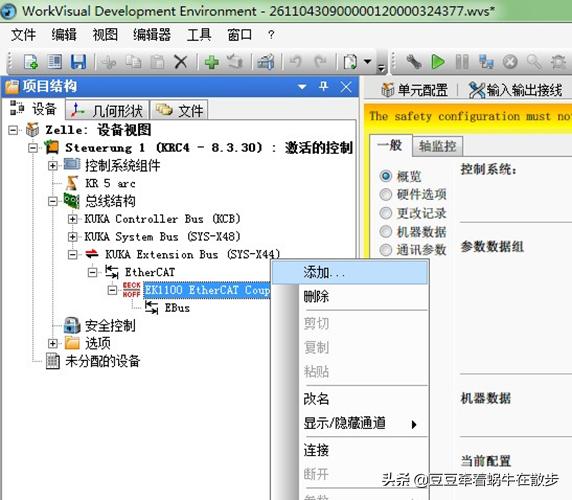Save the project with the floppy icon
The width and height of the screenshot is (572, 500).
(78, 62)
